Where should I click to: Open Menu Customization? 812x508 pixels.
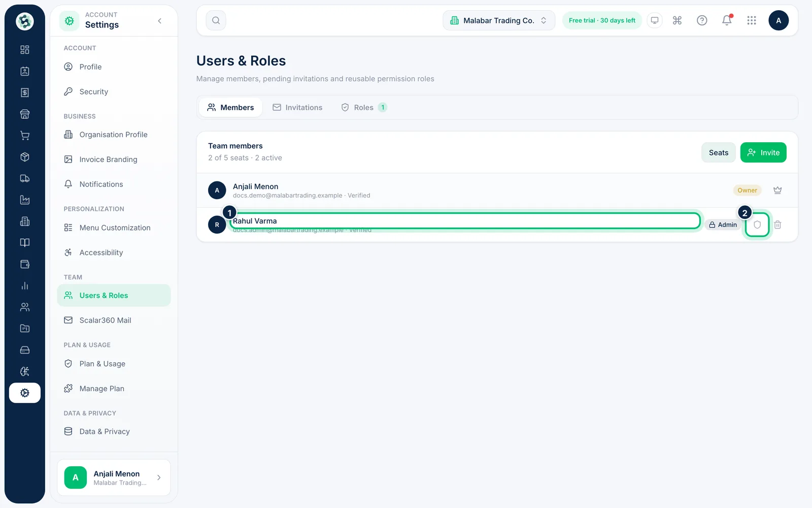point(114,228)
